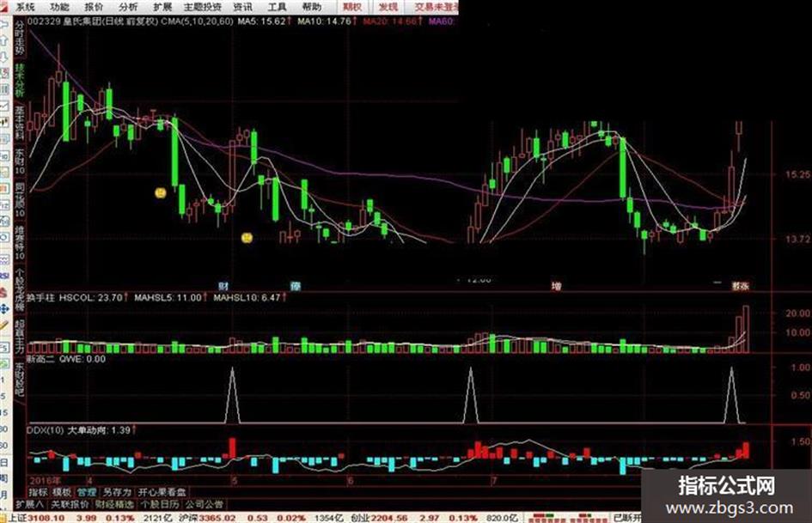Switch to 分时走势 side tab
This screenshot has width=812, height=523.
tap(20, 39)
